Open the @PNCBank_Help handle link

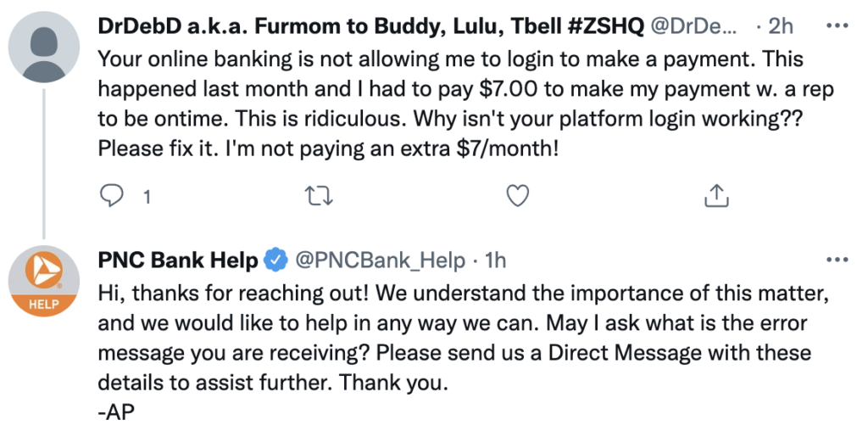(380, 260)
